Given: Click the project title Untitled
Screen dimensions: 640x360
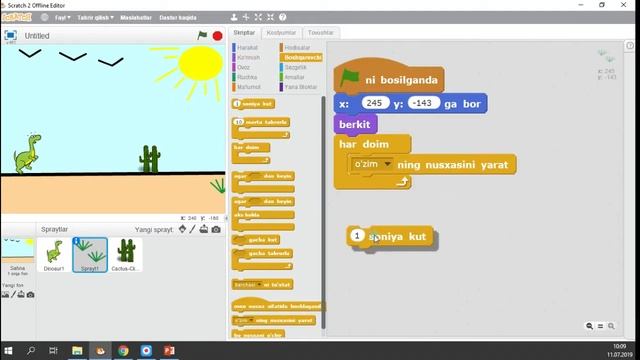Looking at the screenshot, I should (x=37, y=36).
